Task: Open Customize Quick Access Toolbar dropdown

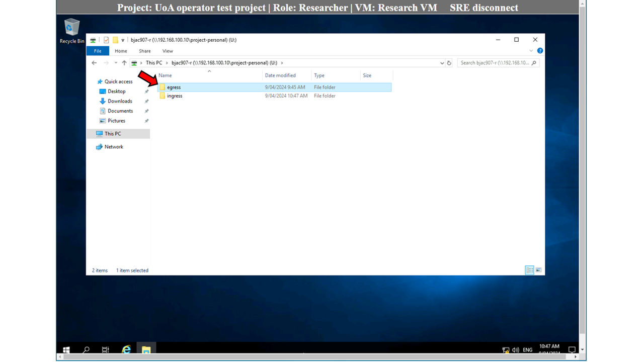Action: (x=123, y=40)
